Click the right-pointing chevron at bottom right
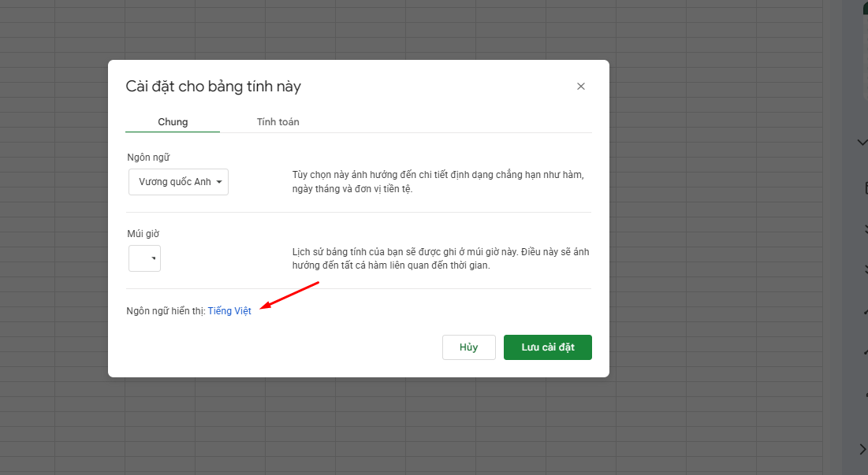The image size is (868, 475). [862, 449]
